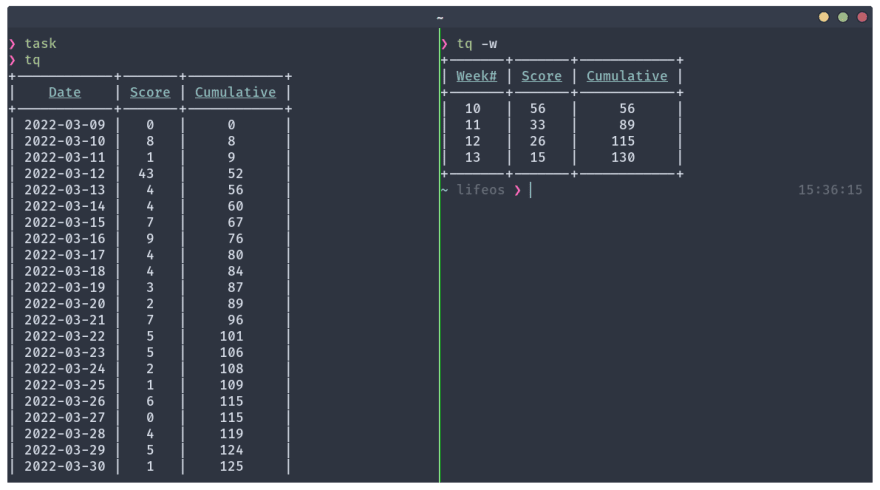The image size is (880, 490).
Task: Click week number 13 in weekly table
Action: (x=473, y=158)
